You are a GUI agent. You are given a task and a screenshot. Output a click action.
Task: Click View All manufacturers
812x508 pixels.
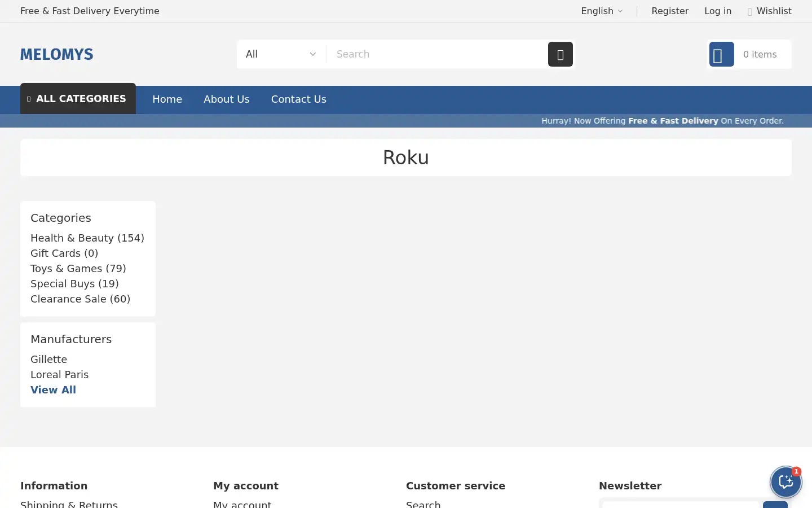tap(53, 390)
